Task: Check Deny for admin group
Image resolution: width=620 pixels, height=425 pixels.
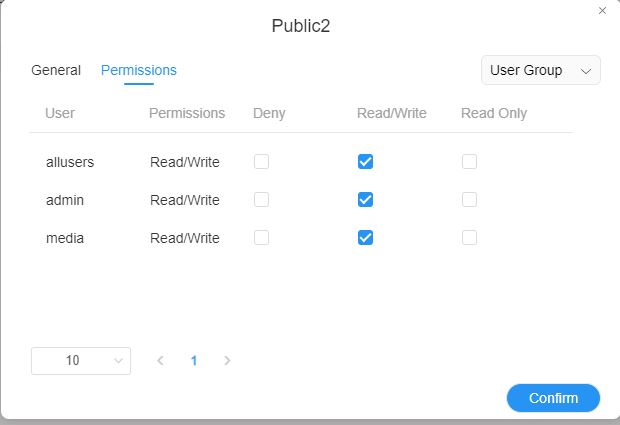Action: [x=261, y=200]
